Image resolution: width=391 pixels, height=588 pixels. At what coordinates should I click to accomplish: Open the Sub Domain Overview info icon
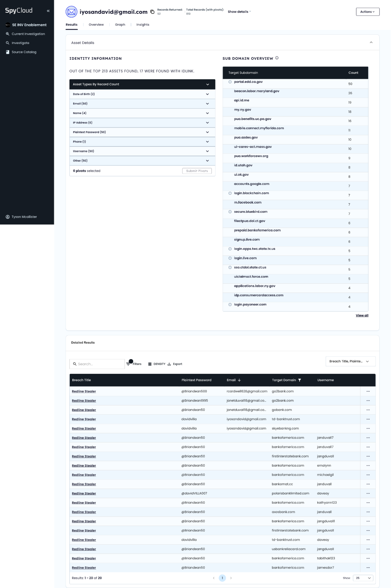(x=277, y=58)
